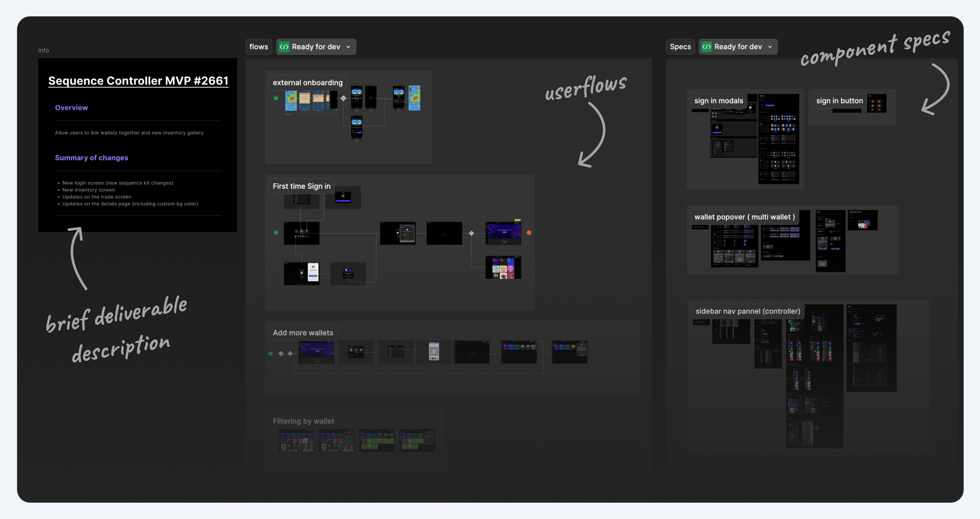The height and width of the screenshot is (519, 980).
Task: Select the sign in modals frame label
Action: pos(719,101)
